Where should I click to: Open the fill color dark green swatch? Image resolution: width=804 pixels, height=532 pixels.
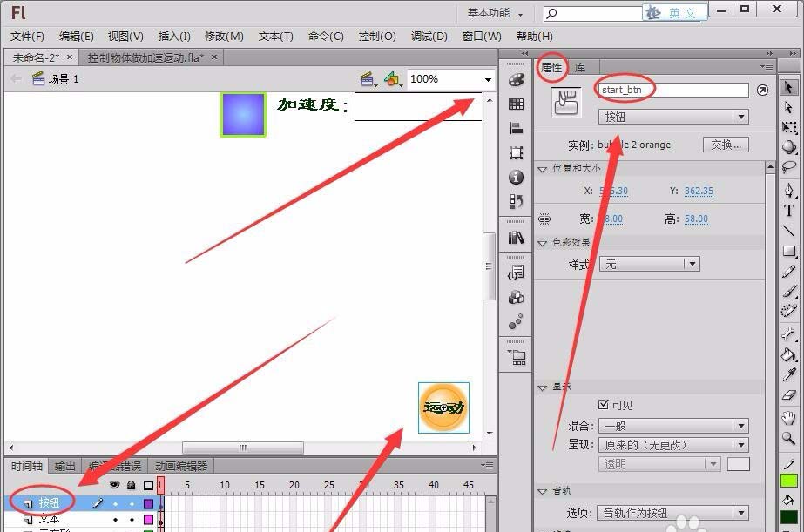point(788,517)
